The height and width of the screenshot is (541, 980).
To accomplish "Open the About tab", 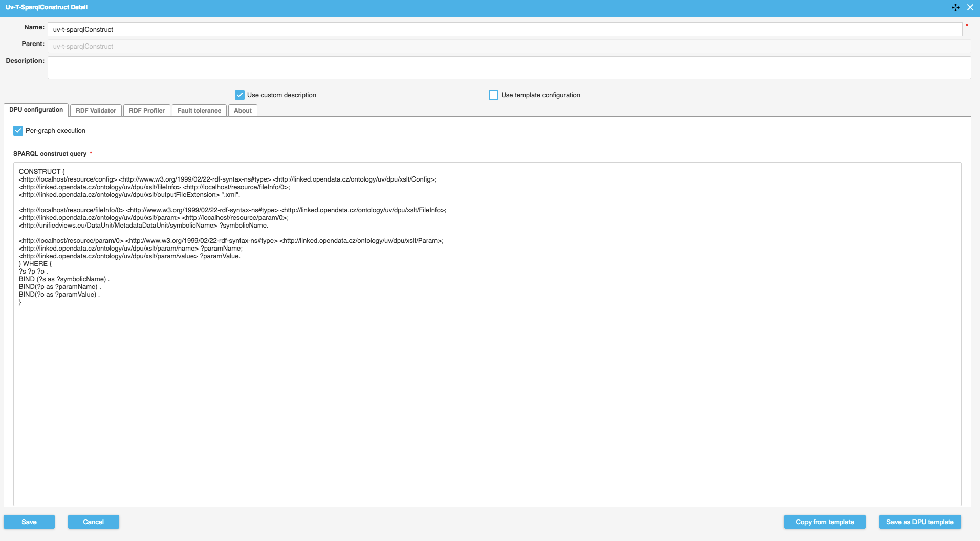I will pyautogui.click(x=243, y=111).
